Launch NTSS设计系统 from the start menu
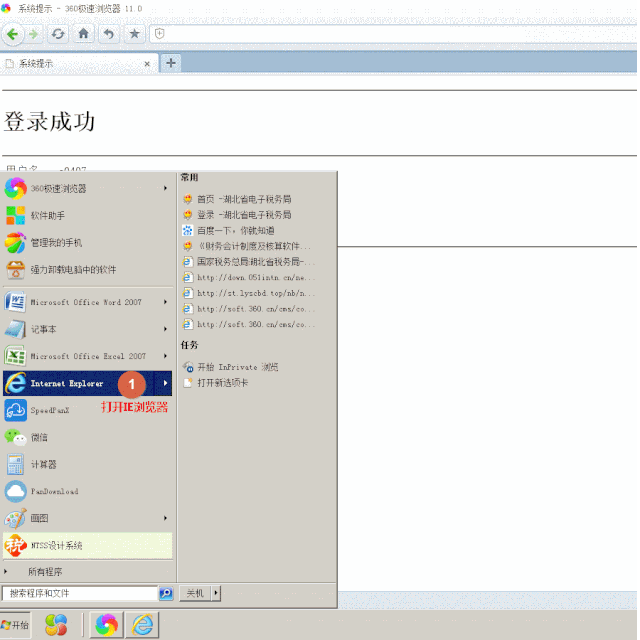Image resolution: width=640 pixels, height=640 pixels. pos(87,545)
